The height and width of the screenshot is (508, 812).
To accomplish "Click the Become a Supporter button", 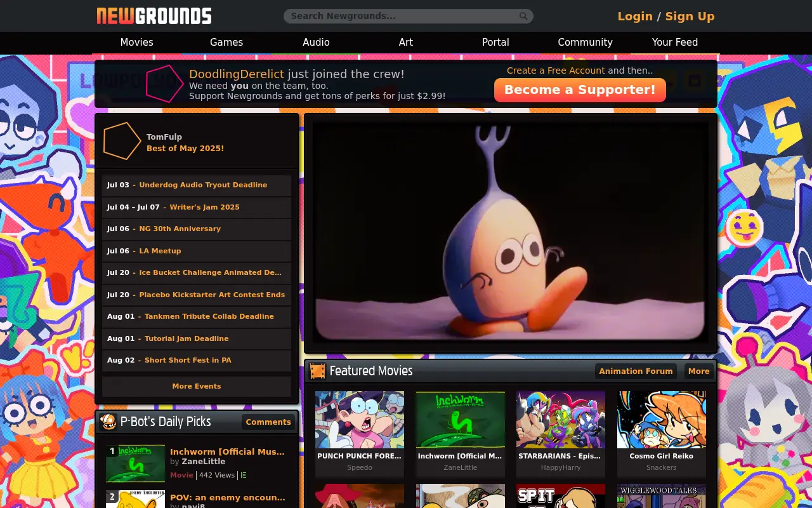I will coord(580,90).
